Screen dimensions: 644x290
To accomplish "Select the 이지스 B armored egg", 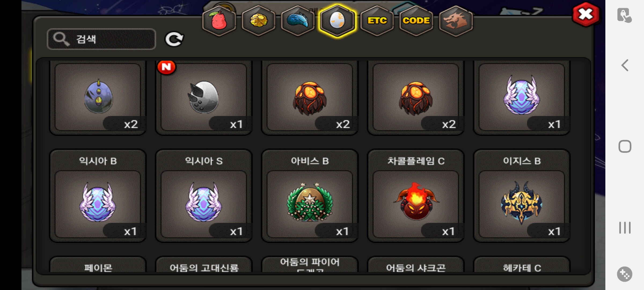I will (x=522, y=196).
